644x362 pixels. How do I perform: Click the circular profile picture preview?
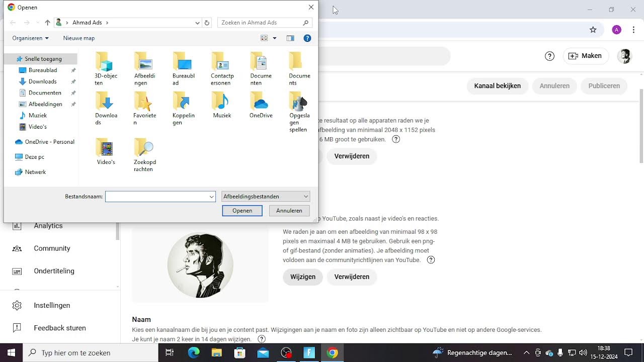[200, 265]
